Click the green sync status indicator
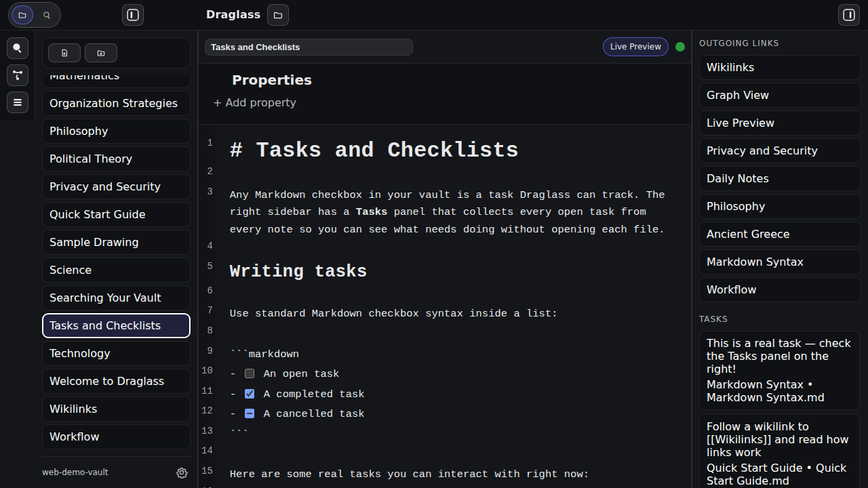Viewport: 868px width, 488px height. (680, 47)
